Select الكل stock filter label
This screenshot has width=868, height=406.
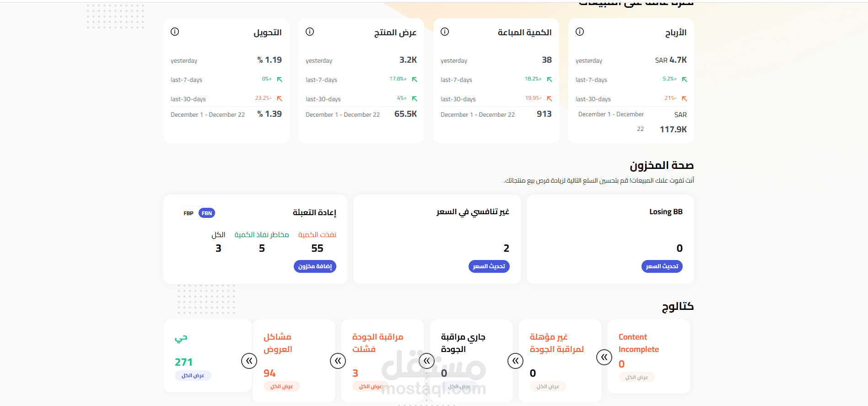[218, 234]
